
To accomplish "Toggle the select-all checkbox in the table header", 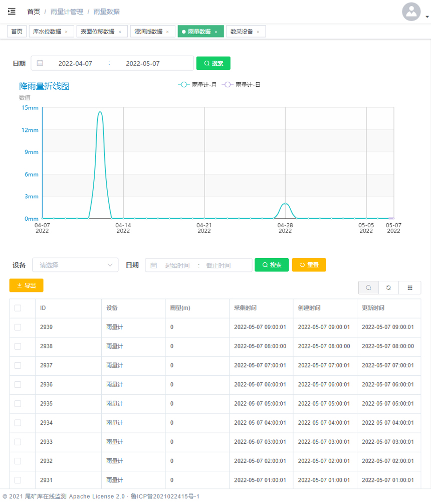I will point(18,308).
